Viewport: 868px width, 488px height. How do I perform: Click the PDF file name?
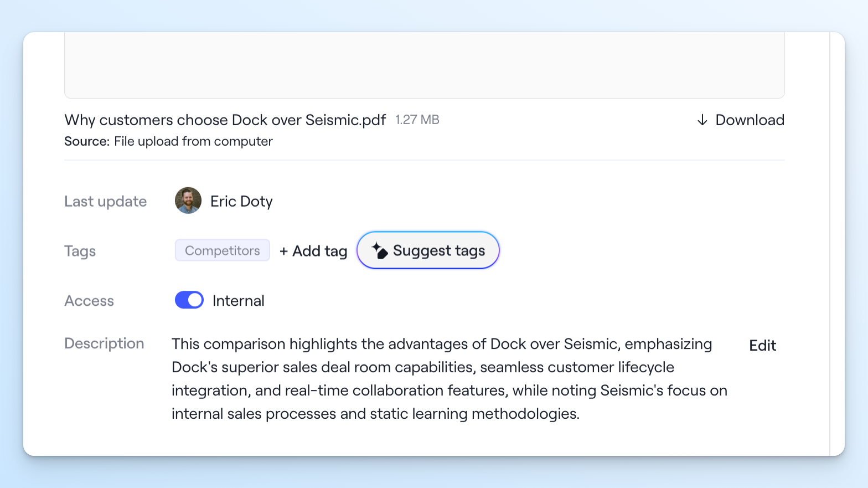[225, 120]
